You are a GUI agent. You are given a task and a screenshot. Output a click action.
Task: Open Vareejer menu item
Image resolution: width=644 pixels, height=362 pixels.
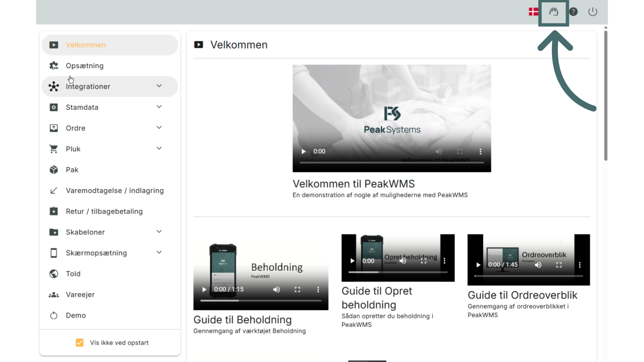(110, 295)
